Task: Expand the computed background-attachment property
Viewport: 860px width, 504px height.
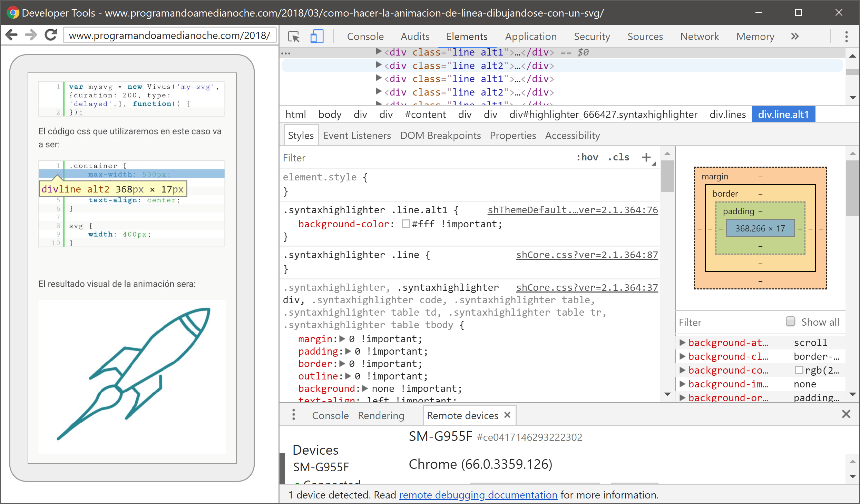Action: coord(682,343)
